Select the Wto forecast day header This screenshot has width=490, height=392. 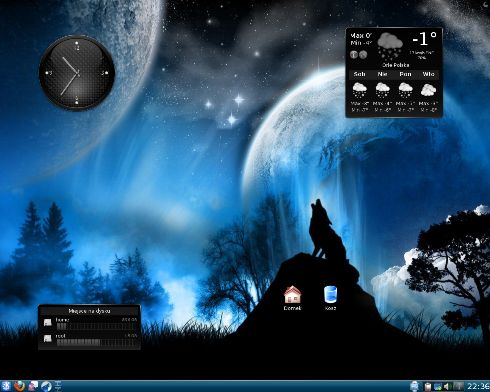click(x=428, y=74)
